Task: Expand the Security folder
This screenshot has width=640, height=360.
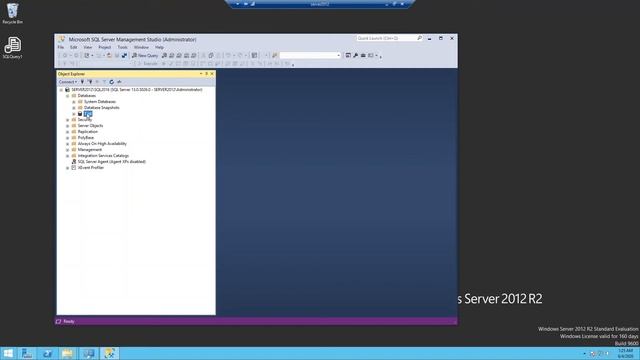Action: (x=68, y=120)
